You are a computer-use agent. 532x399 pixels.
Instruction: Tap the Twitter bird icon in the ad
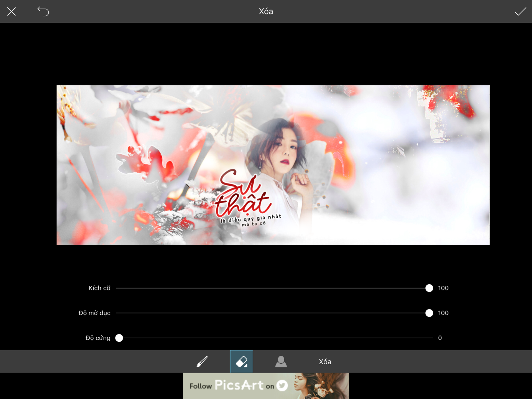coord(282,385)
